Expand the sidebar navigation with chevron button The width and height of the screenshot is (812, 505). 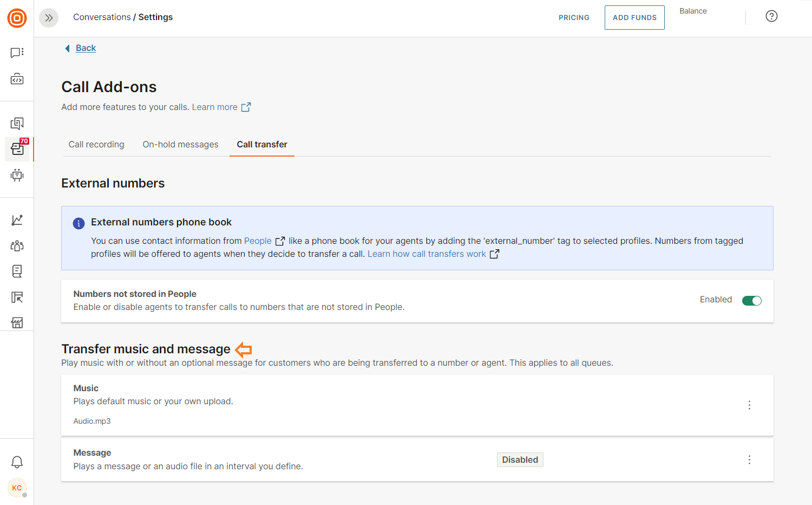pyautogui.click(x=49, y=18)
